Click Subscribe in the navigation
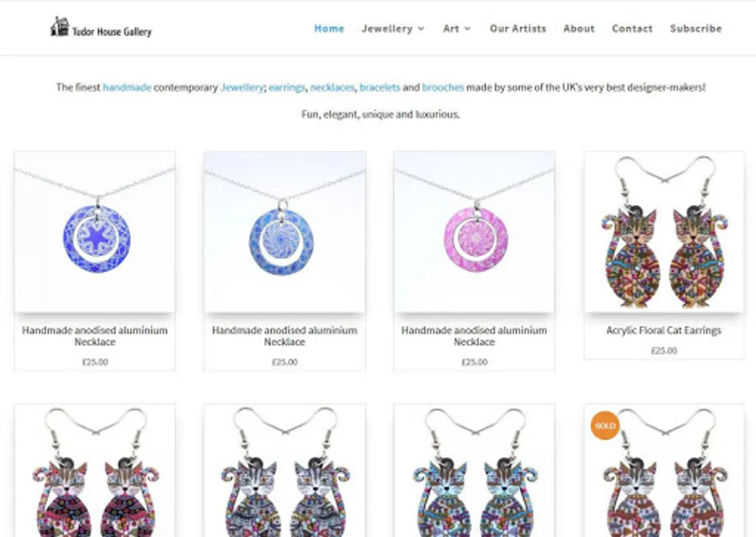This screenshot has width=756, height=537. click(x=696, y=28)
